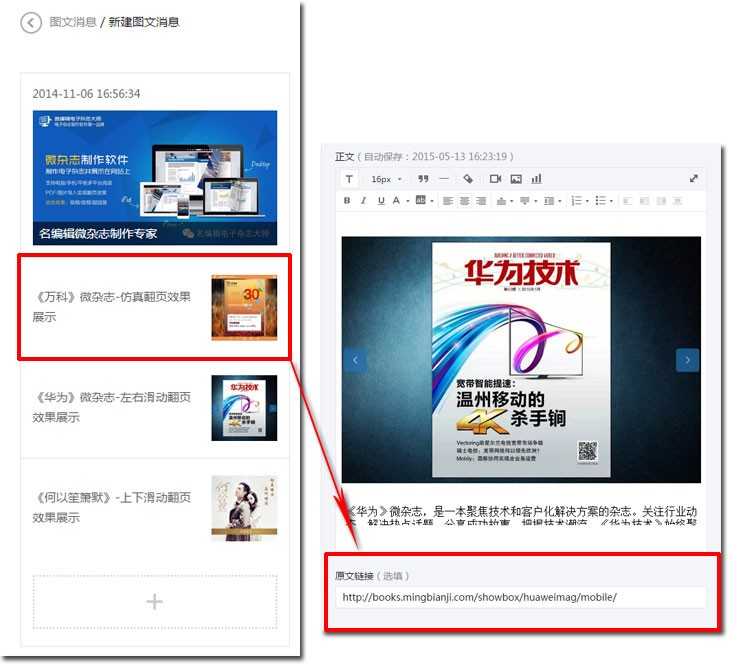The image size is (733, 666).
Task: Open the numbered list style dropdown
Action: [x=587, y=201]
